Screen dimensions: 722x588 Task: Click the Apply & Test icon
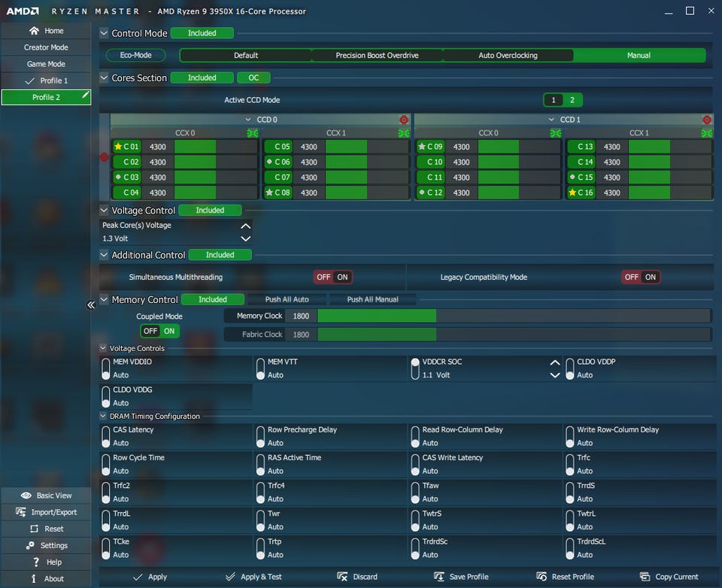tap(230, 577)
